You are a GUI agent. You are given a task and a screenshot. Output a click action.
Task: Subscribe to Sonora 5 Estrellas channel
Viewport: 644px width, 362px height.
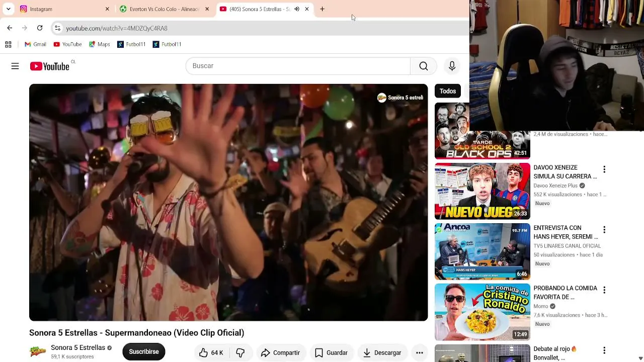point(144,351)
